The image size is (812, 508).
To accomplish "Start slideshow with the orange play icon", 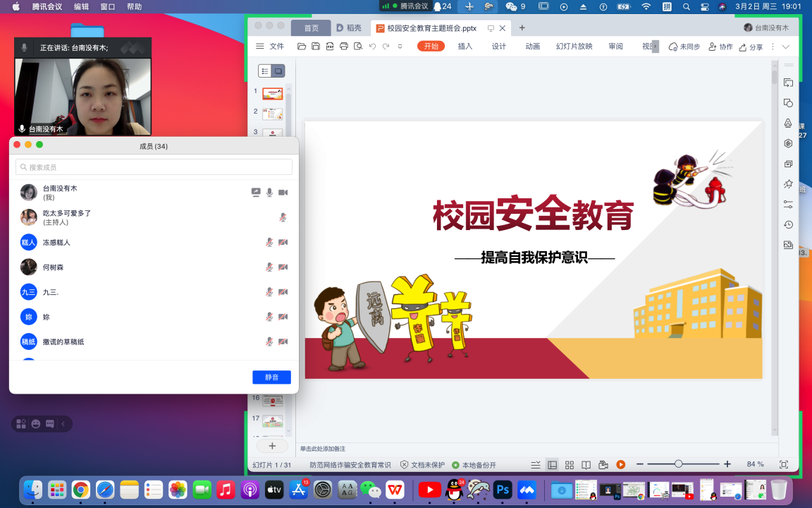I will [x=620, y=464].
